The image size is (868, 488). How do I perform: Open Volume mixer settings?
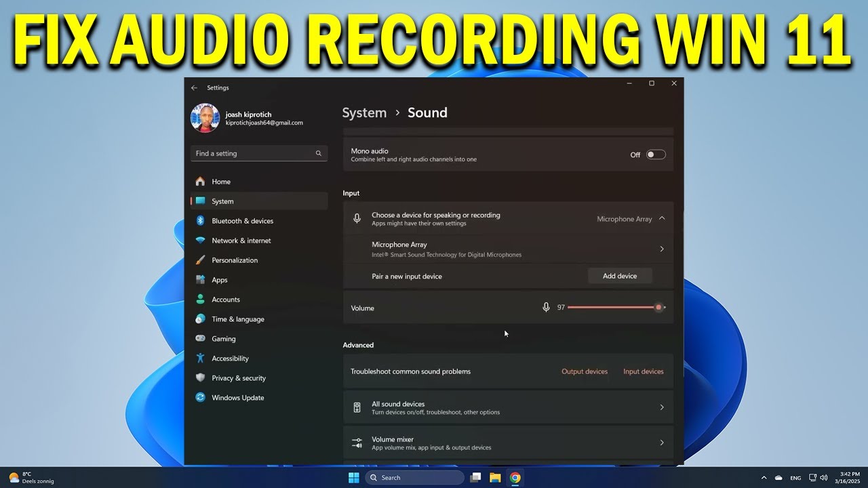[508, 443]
